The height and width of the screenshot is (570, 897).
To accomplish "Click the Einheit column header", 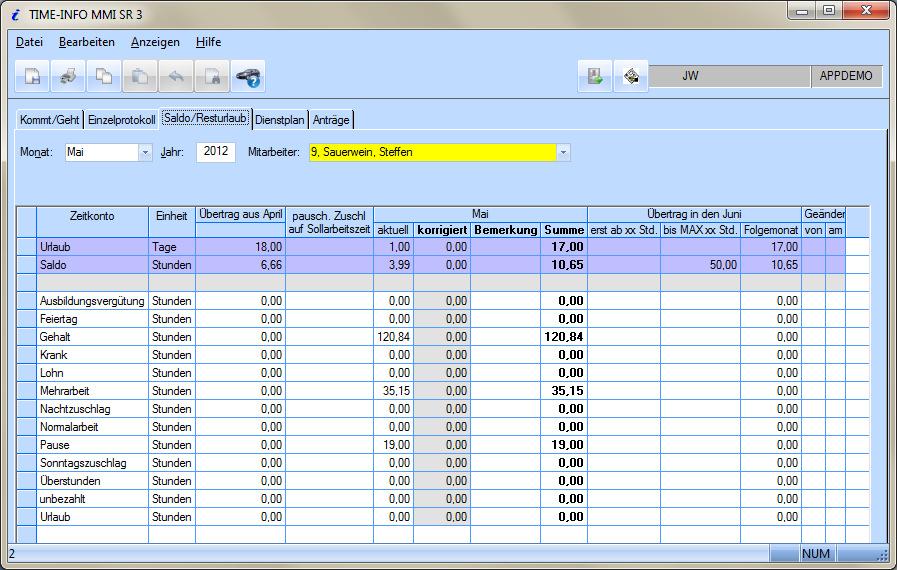I will 172,222.
